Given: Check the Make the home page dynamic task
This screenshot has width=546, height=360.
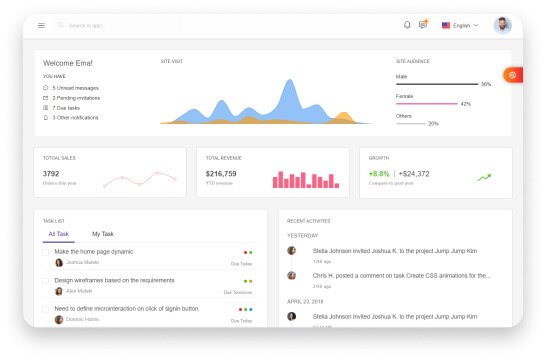Looking at the screenshot, I should [45, 252].
